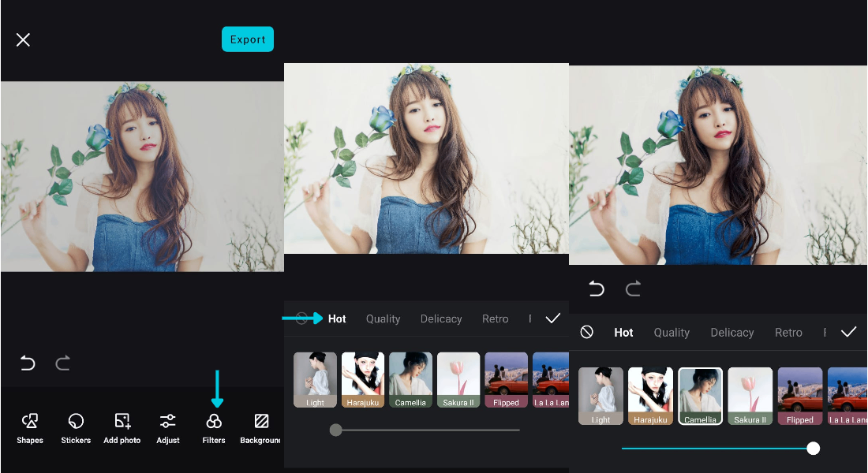Choose La La Land filter in middle screen
The height and width of the screenshot is (473, 868).
551,380
